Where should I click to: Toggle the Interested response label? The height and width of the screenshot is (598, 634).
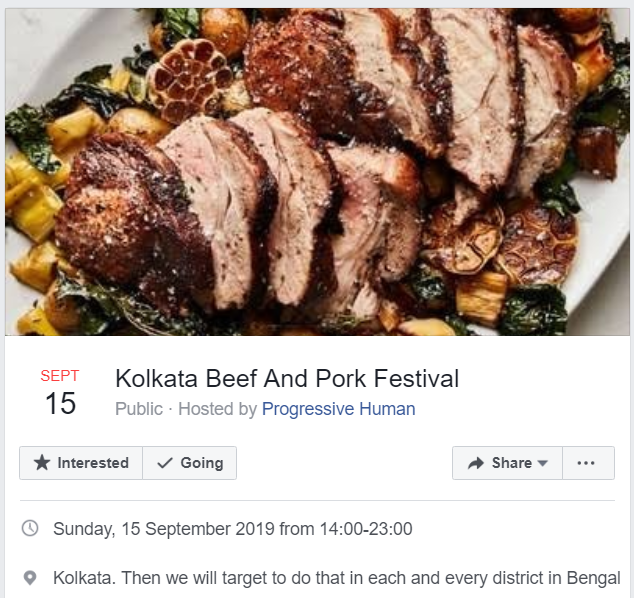point(93,463)
